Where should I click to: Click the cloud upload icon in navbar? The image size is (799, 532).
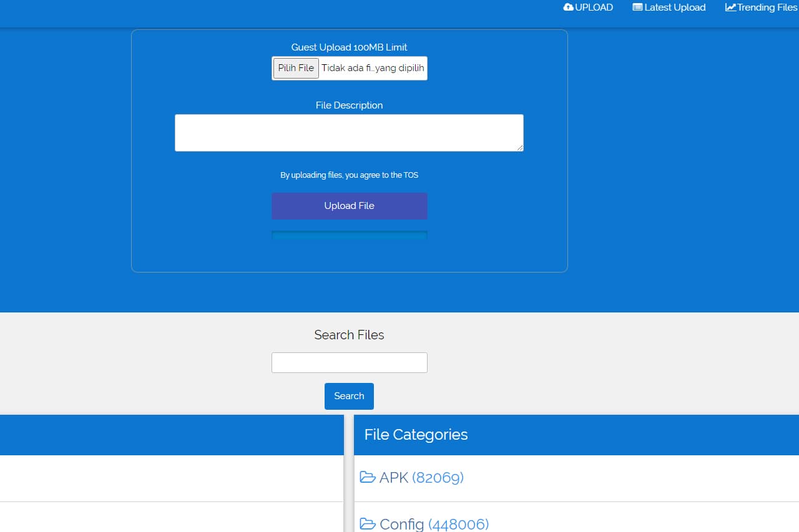[x=568, y=7]
